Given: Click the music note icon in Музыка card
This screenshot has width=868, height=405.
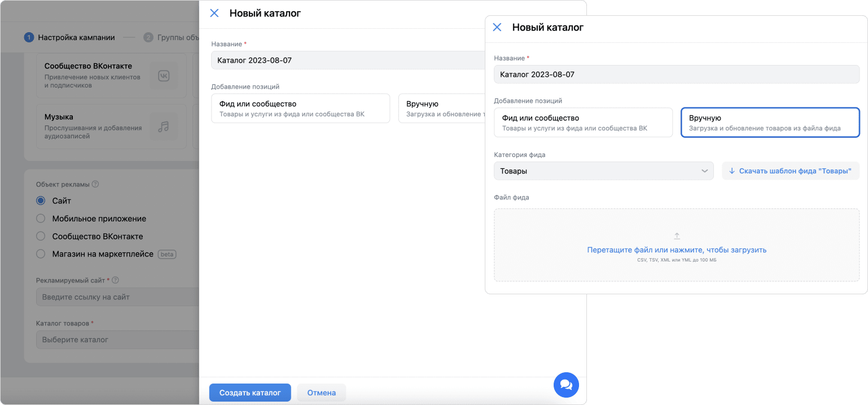Looking at the screenshot, I should (164, 126).
